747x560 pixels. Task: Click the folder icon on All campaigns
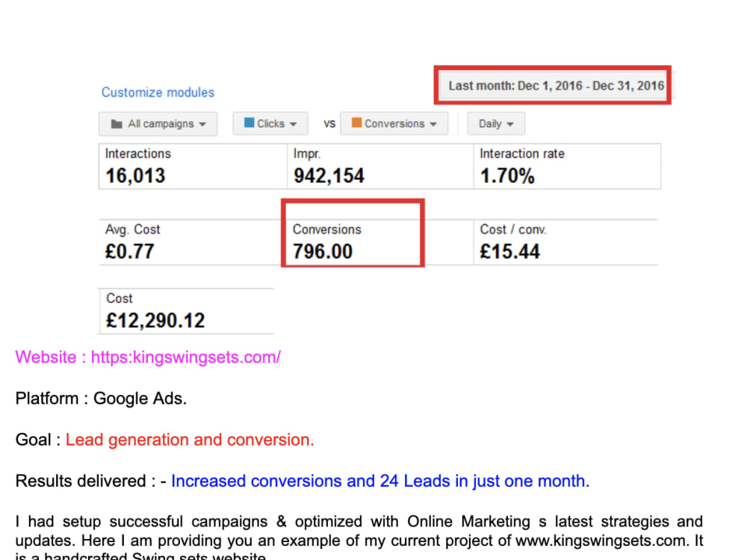pos(117,124)
